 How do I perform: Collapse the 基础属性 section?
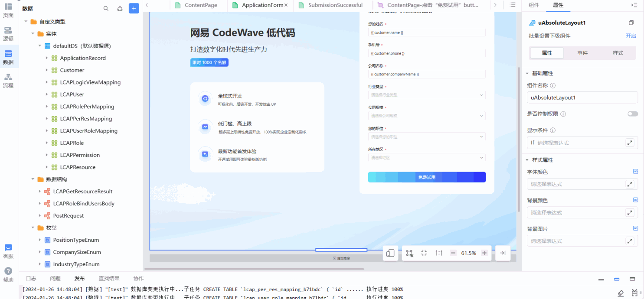coord(527,74)
